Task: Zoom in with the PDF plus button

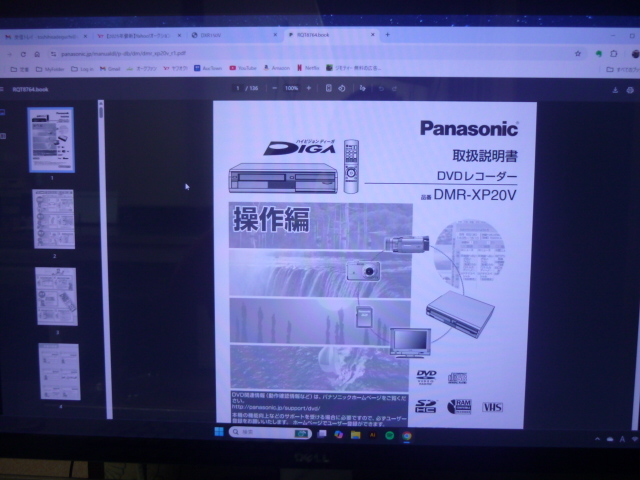Action: [x=309, y=88]
